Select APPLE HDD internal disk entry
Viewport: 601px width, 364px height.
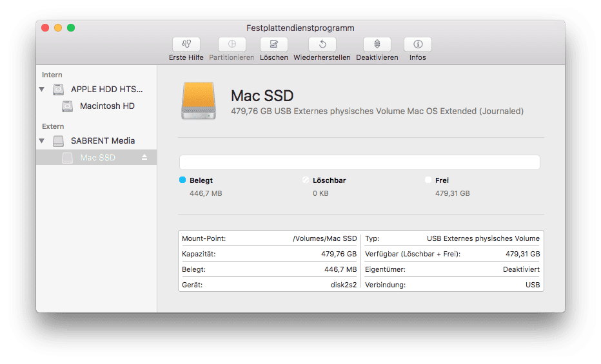click(x=106, y=90)
